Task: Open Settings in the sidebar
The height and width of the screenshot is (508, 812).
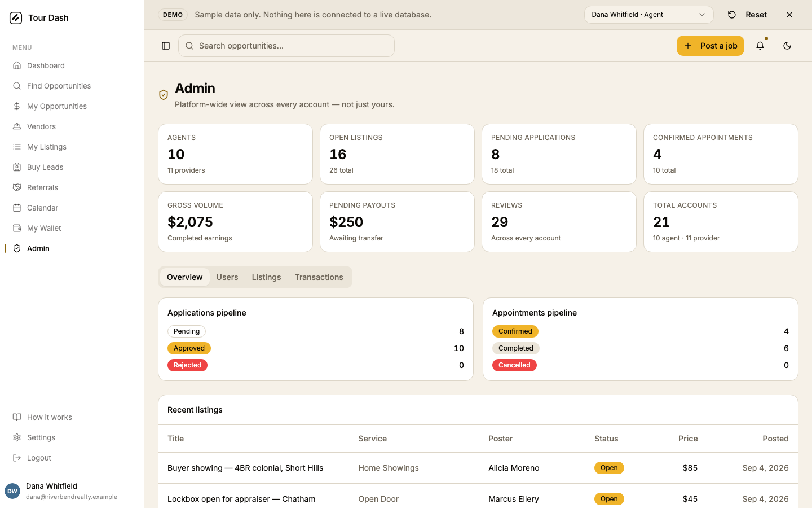Action: pos(72,437)
